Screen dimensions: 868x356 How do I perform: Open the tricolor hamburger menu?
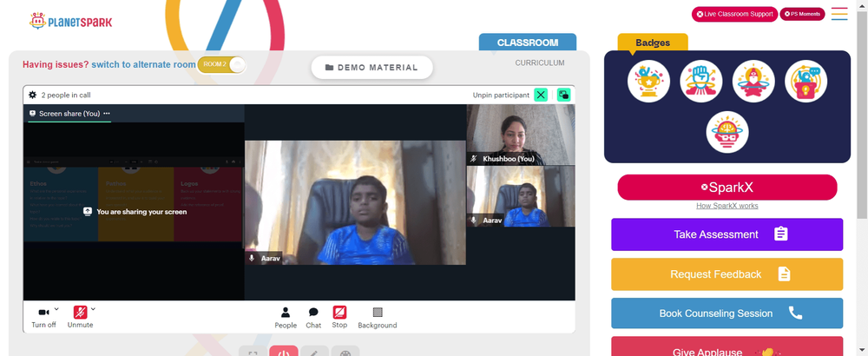pyautogui.click(x=839, y=14)
